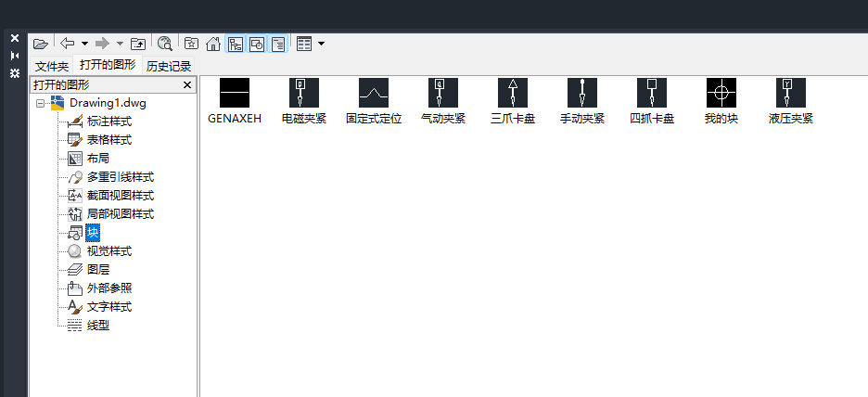This screenshot has width=868, height=397.
Task: Open the Views dropdown arrow
Action: pyautogui.click(x=321, y=44)
